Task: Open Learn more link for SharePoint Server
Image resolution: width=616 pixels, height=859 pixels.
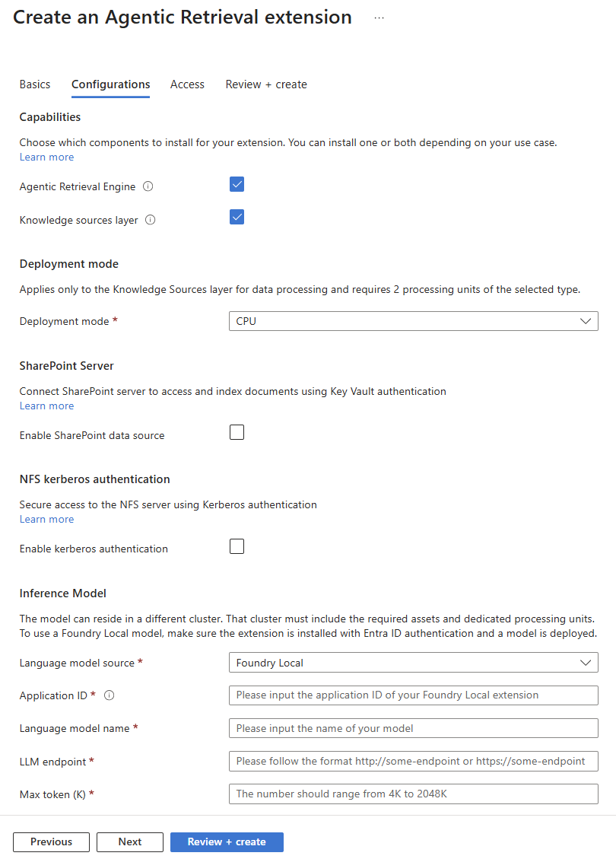Action: pyautogui.click(x=46, y=406)
